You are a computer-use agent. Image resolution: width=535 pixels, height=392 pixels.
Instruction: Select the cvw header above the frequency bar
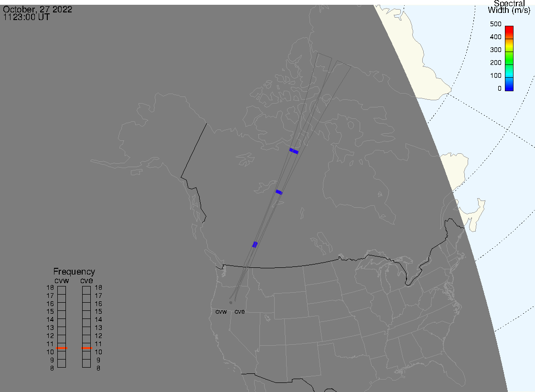coord(62,281)
